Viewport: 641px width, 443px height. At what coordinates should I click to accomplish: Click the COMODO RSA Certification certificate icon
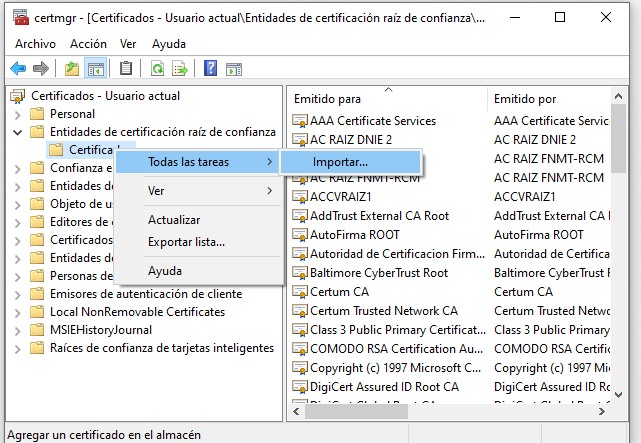pyautogui.click(x=300, y=349)
